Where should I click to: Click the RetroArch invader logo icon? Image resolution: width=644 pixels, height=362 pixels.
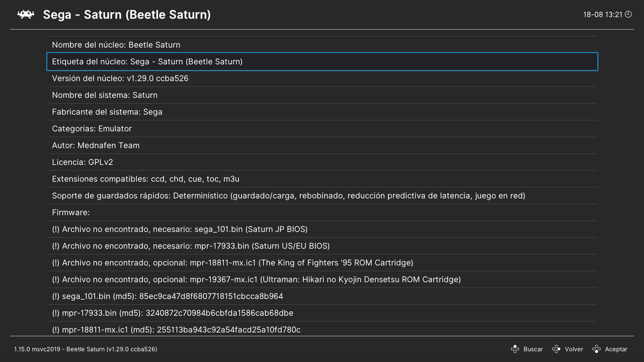[x=26, y=15]
